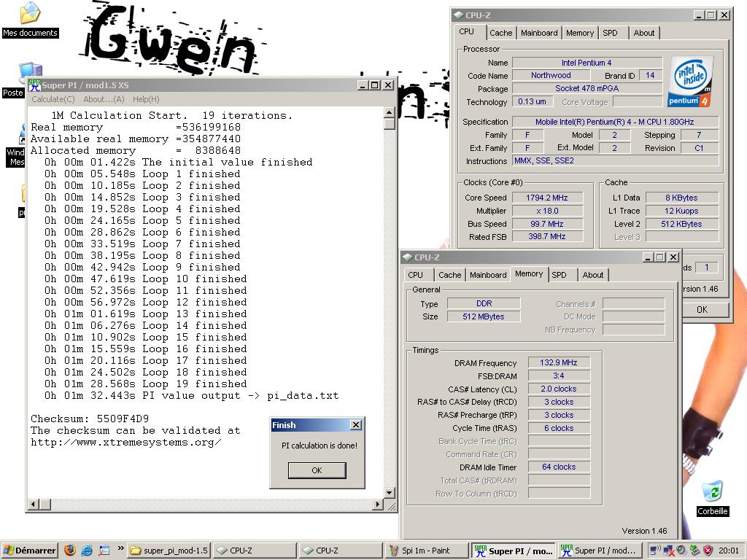This screenshot has width=747, height=560.
Task: Select Memory tab in back CPU-Z window
Action: (580, 33)
